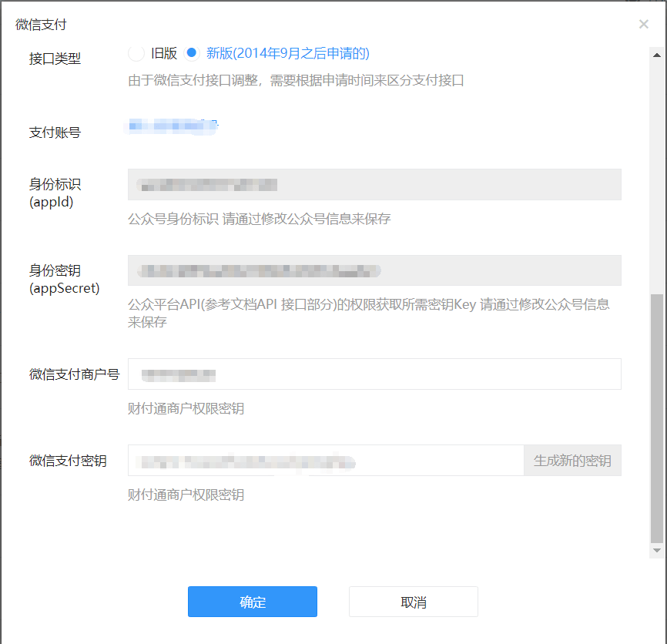Image resolution: width=667 pixels, height=644 pixels.
Task: Click the 公众号身份标识 help text
Action: pyautogui.click(x=259, y=219)
